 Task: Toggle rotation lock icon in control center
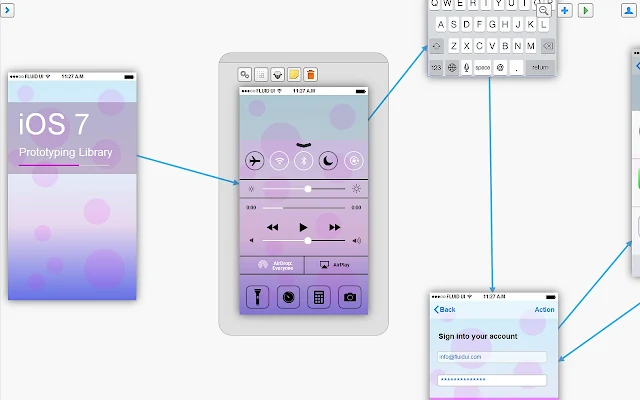tap(353, 161)
